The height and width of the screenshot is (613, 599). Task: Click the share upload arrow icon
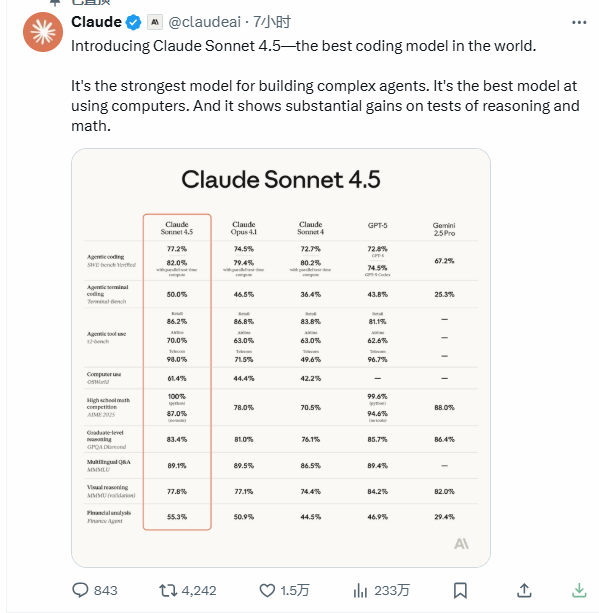click(x=524, y=590)
